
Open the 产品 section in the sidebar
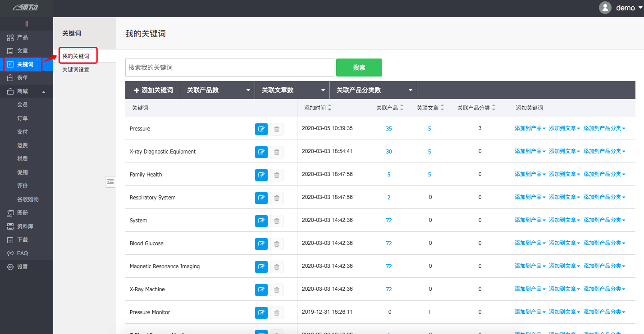tap(23, 38)
